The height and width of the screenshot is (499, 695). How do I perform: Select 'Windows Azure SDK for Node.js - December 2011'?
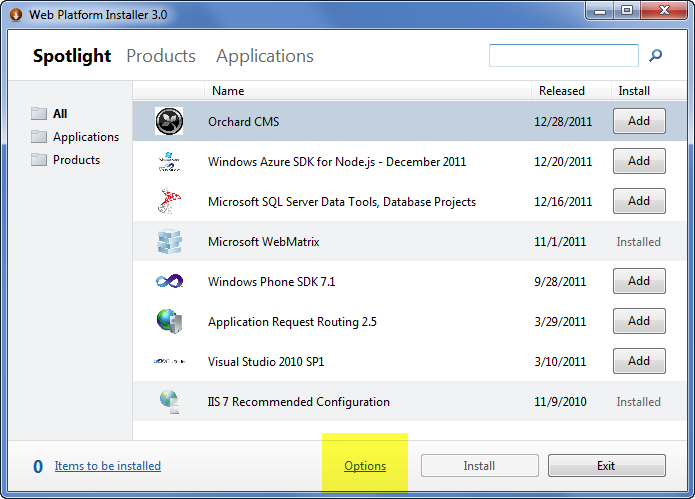[x=337, y=162]
